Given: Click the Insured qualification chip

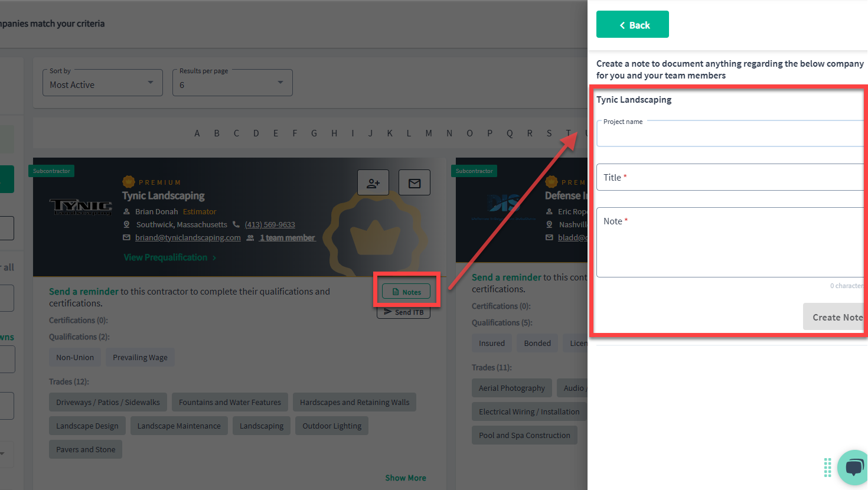Looking at the screenshot, I should pyautogui.click(x=492, y=343).
